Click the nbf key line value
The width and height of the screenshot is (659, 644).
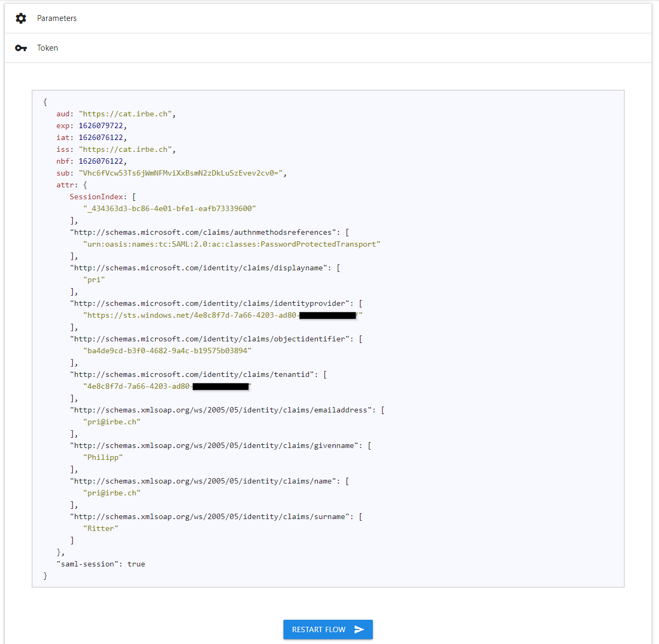click(x=101, y=161)
